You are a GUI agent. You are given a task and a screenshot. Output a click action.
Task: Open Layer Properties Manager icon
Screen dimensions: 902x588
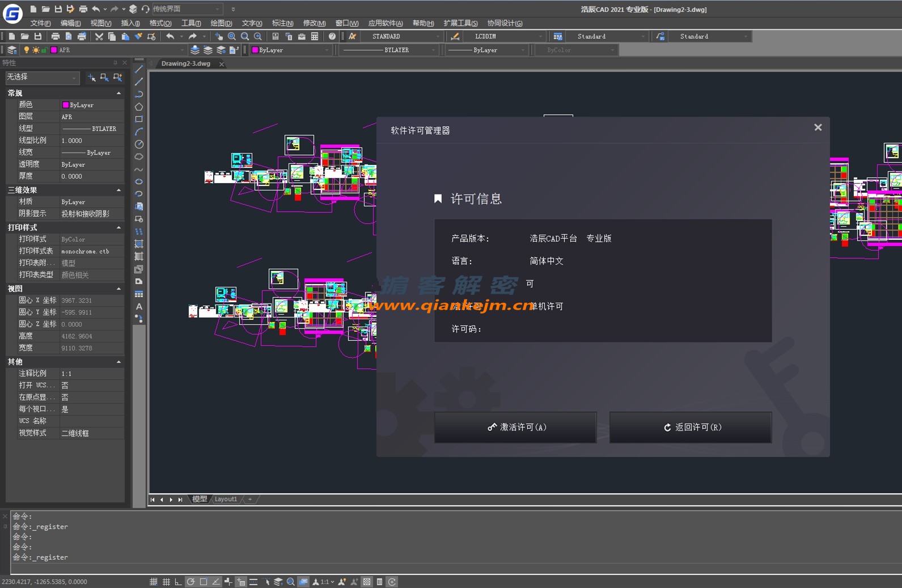(12, 50)
